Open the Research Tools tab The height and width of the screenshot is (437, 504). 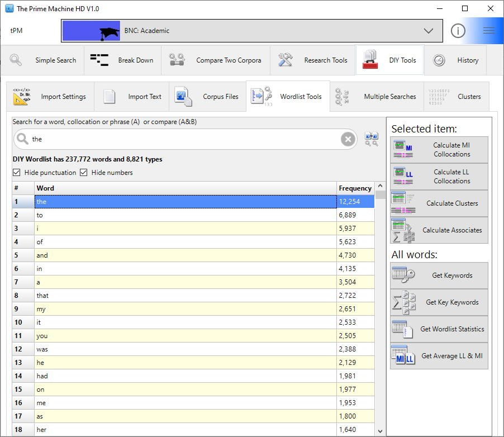pyautogui.click(x=313, y=60)
